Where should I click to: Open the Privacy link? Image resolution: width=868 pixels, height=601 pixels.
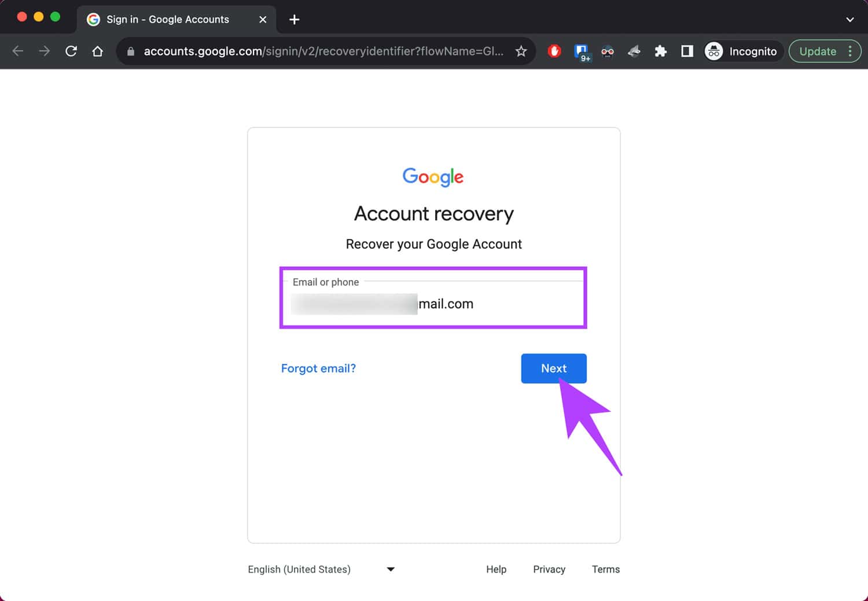(549, 569)
